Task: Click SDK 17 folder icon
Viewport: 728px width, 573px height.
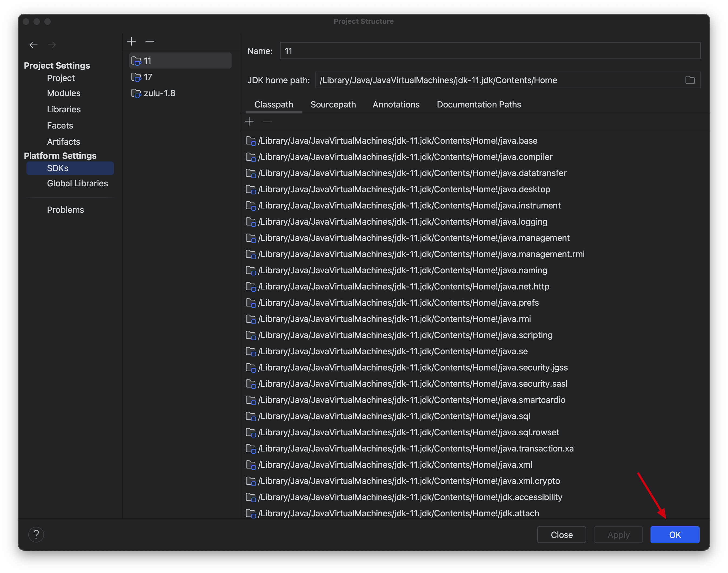Action: [x=136, y=77]
